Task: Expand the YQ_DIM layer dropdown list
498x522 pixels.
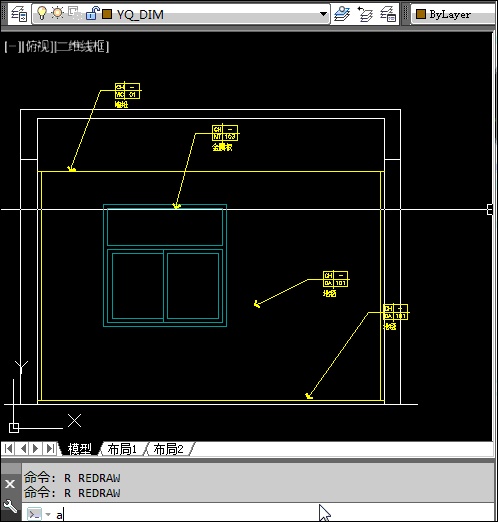Action: click(323, 14)
